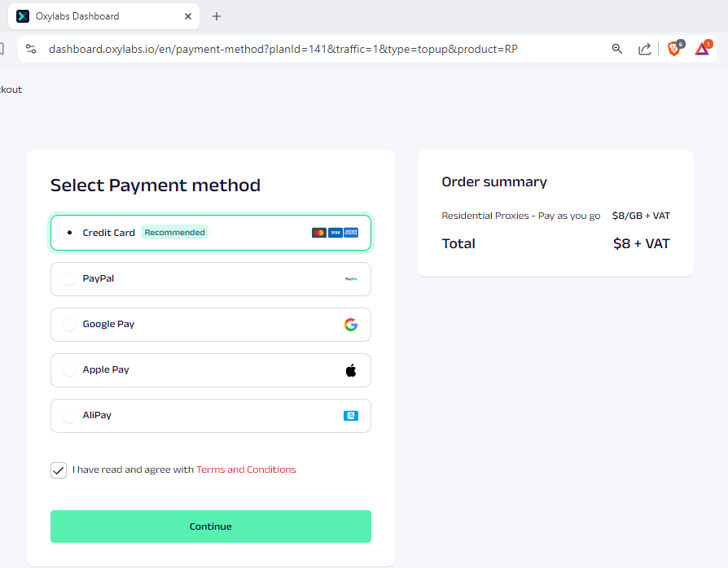Click the share page icon
728x568 pixels.
(x=644, y=49)
